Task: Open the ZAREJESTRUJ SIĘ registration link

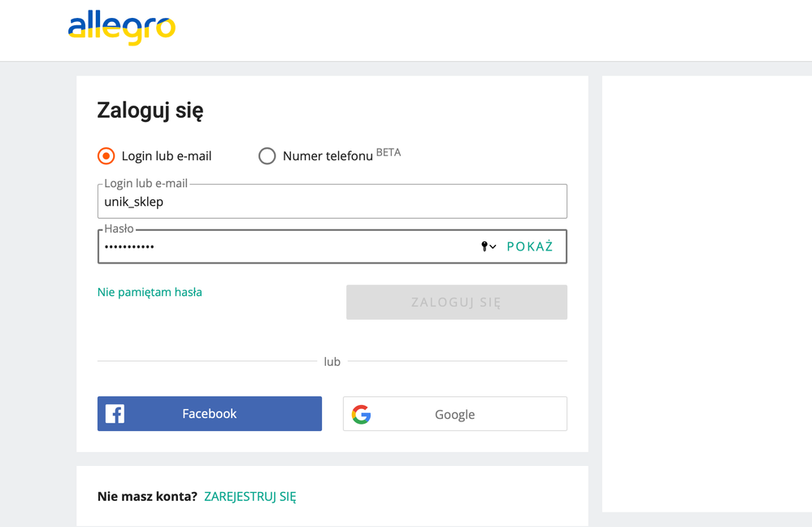Action: click(250, 497)
